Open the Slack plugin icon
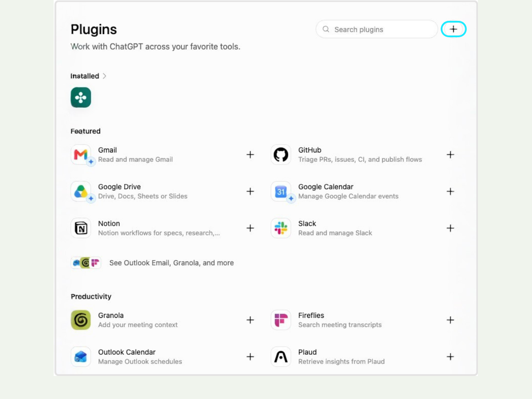The image size is (532, 399). tap(281, 228)
